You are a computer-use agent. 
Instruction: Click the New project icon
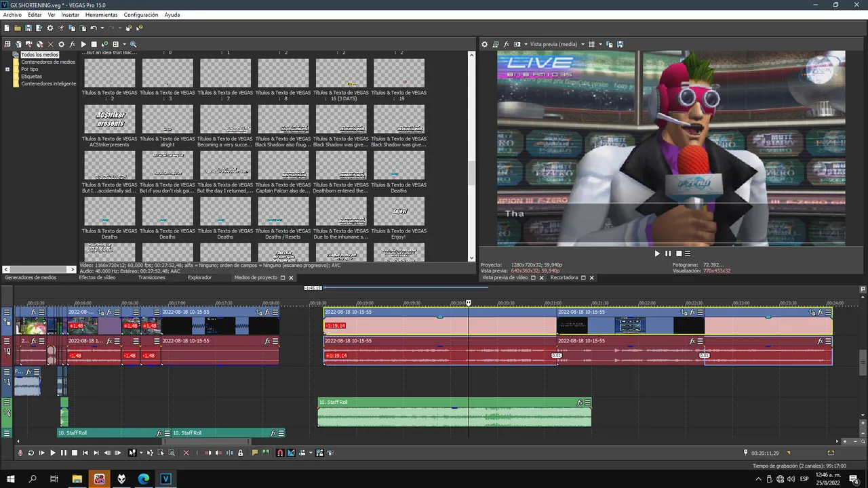click(x=7, y=28)
